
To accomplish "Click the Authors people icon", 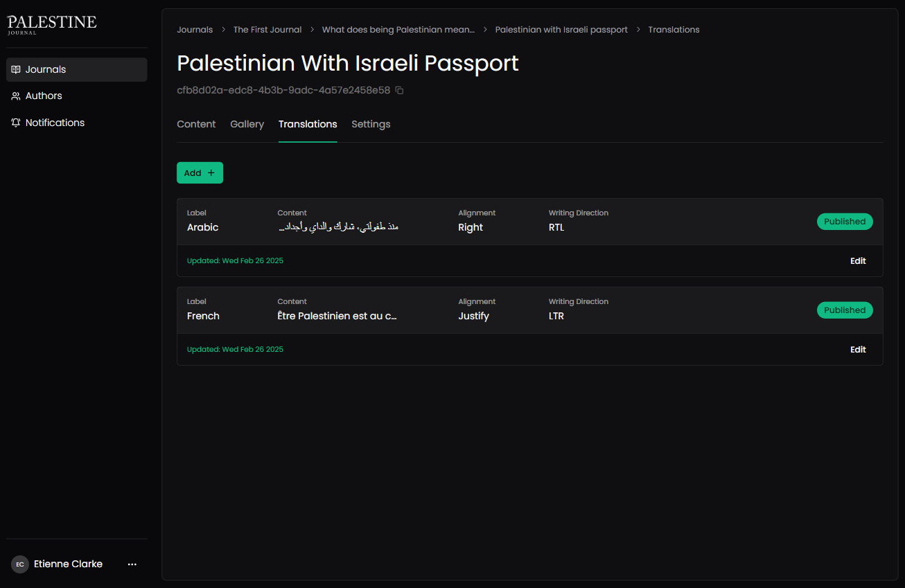I will (x=16, y=96).
